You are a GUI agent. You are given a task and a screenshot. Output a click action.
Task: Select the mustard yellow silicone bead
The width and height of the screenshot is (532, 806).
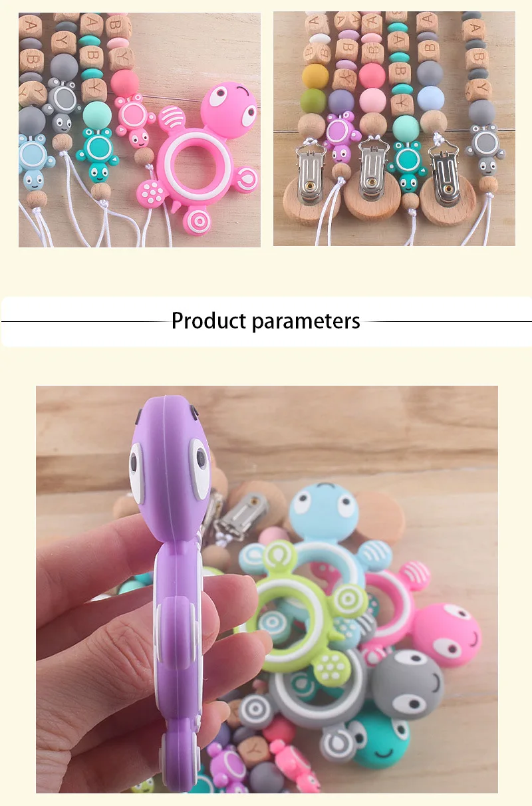click(x=315, y=76)
